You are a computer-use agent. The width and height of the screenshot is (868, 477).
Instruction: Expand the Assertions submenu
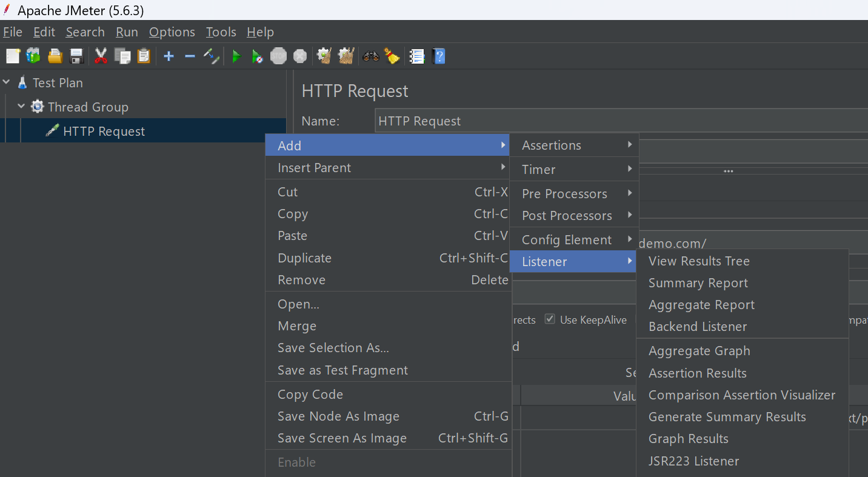[x=575, y=145]
